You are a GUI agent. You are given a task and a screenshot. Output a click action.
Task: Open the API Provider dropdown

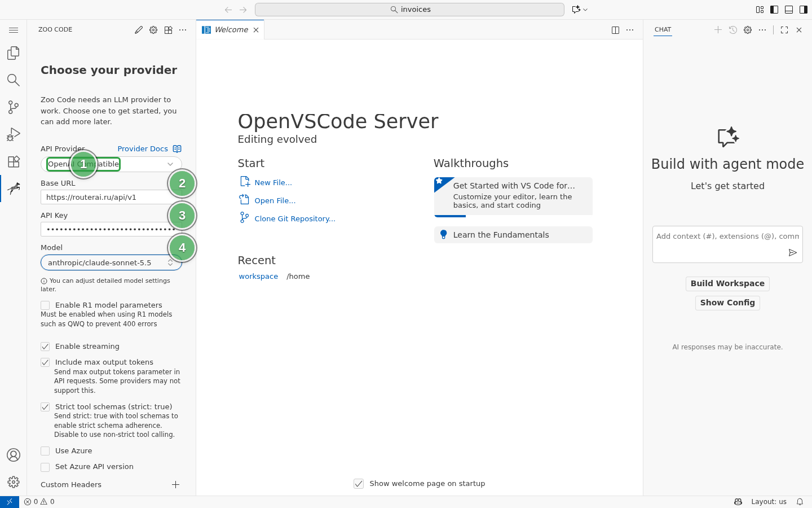click(x=111, y=164)
